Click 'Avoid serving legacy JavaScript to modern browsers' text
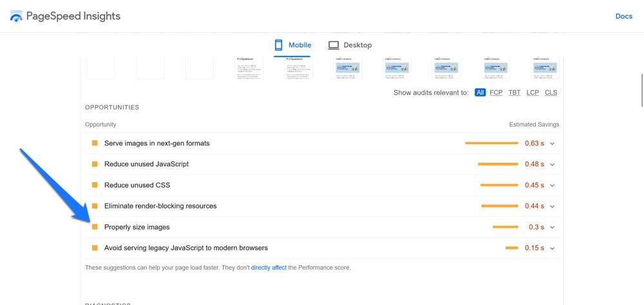This screenshot has height=305, width=644. [186, 248]
